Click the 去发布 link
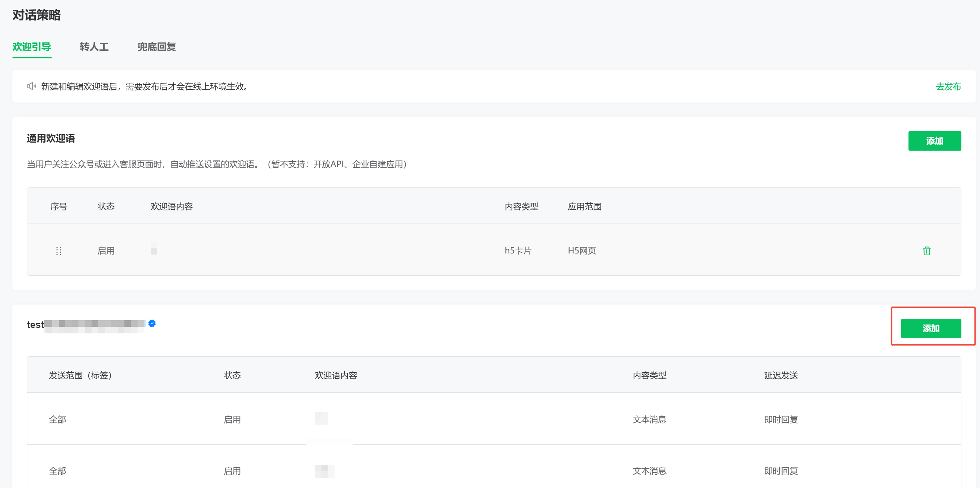 click(948, 86)
